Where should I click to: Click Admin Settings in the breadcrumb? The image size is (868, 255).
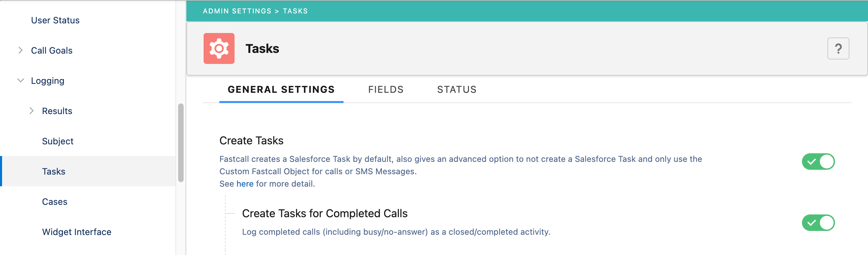click(237, 11)
